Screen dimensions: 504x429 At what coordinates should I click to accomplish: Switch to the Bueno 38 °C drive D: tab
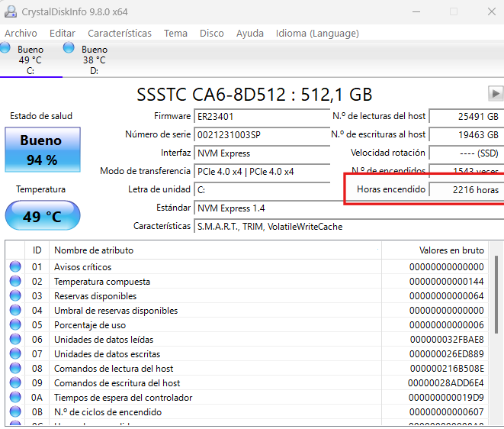point(95,60)
